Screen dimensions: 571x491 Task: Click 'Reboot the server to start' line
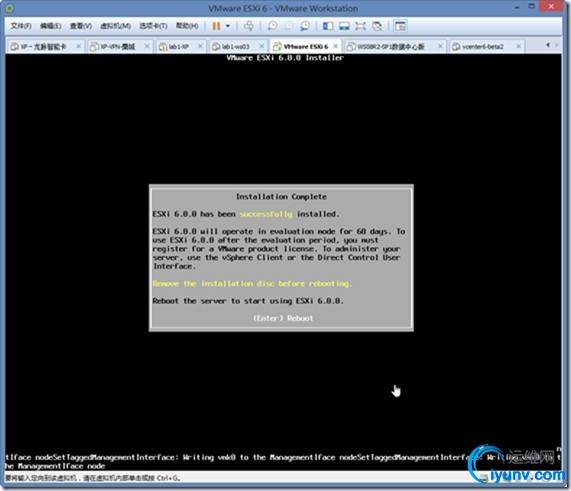pyautogui.click(x=248, y=301)
